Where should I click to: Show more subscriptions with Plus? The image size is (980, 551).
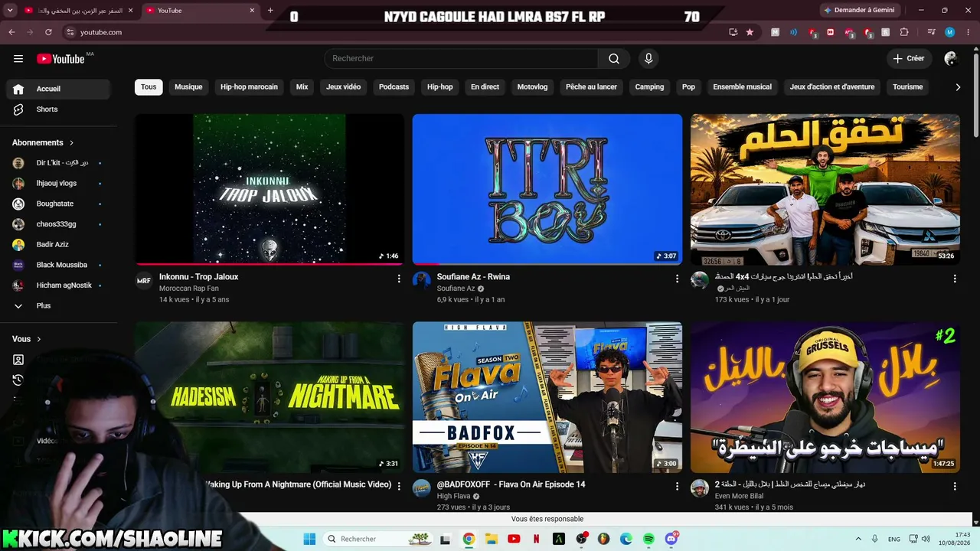(x=58, y=306)
